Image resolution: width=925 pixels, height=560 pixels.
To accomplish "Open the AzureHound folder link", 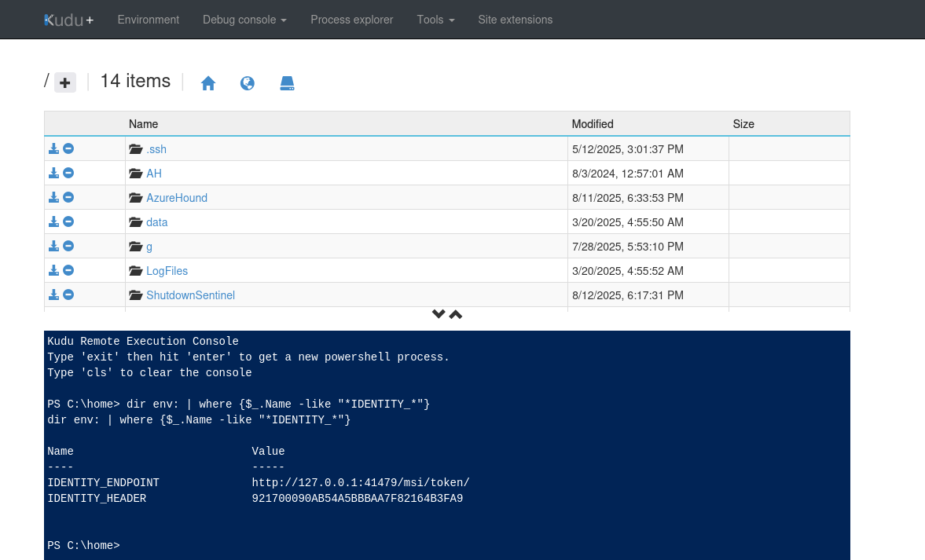I will (177, 197).
